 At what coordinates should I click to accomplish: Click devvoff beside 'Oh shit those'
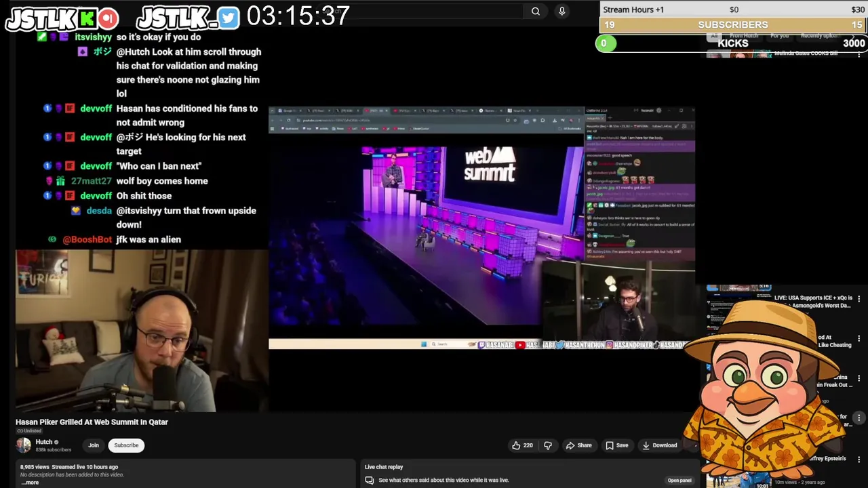pos(96,196)
